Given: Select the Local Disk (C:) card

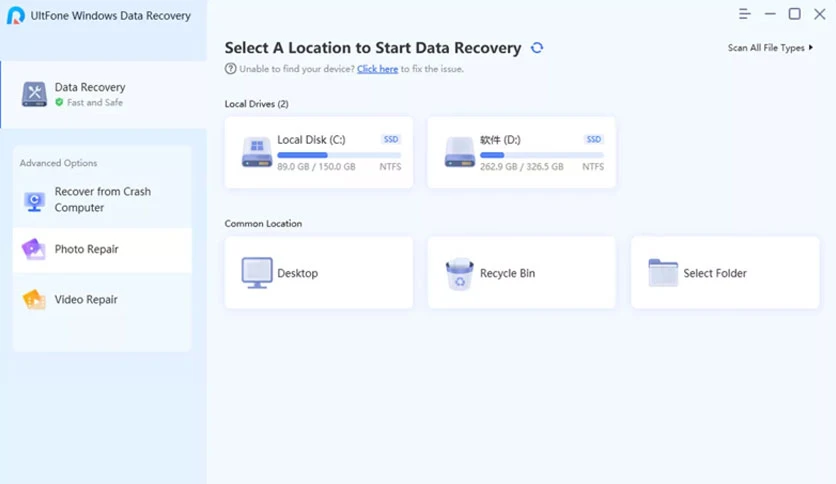Looking at the screenshot, I should click(x=319, y=152).
